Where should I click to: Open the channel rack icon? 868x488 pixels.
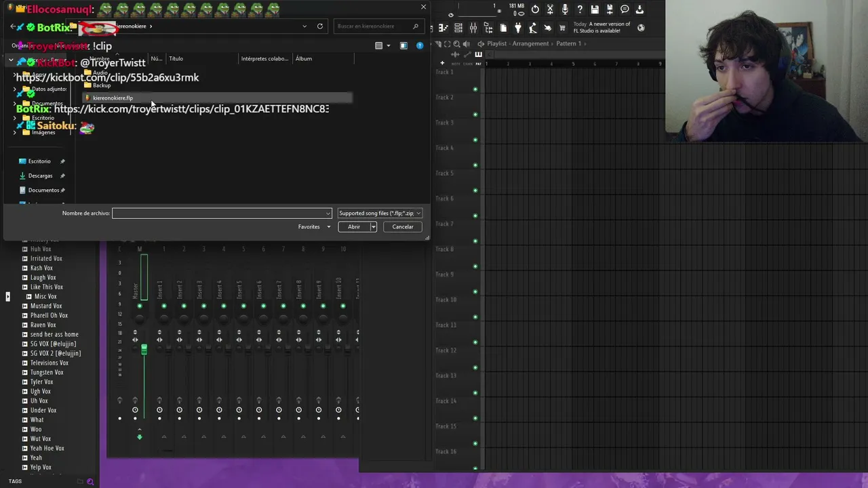458,28
